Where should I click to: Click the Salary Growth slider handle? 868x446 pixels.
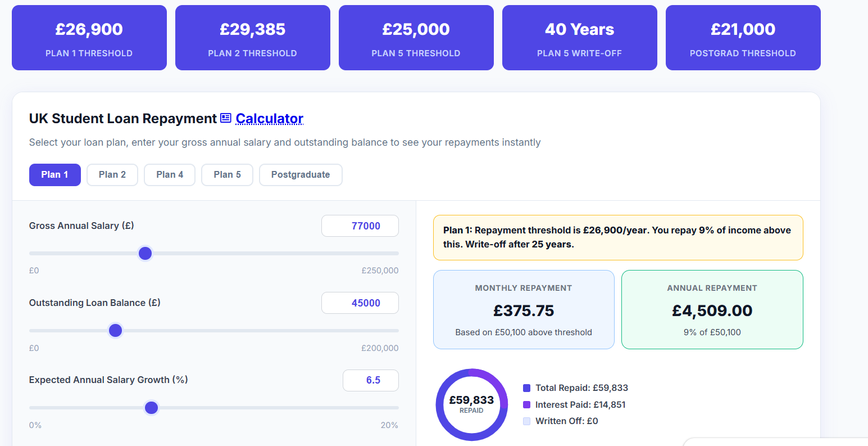(x=151, y=408)
